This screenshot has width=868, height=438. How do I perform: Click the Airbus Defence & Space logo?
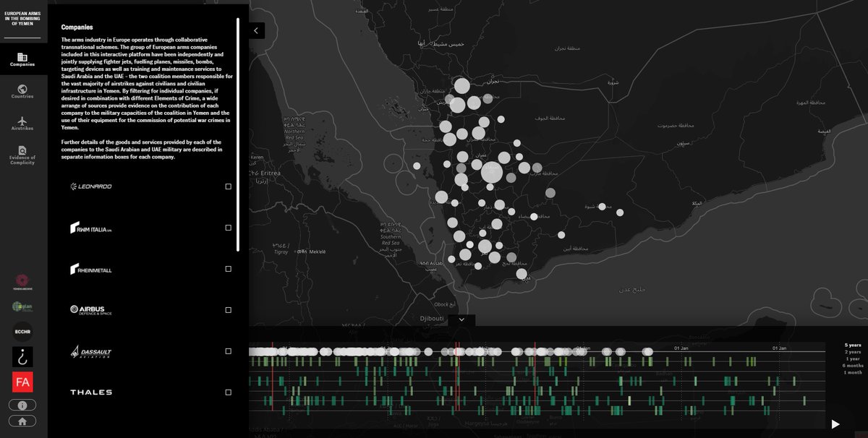pyautogui.click(x=91, y=310)
